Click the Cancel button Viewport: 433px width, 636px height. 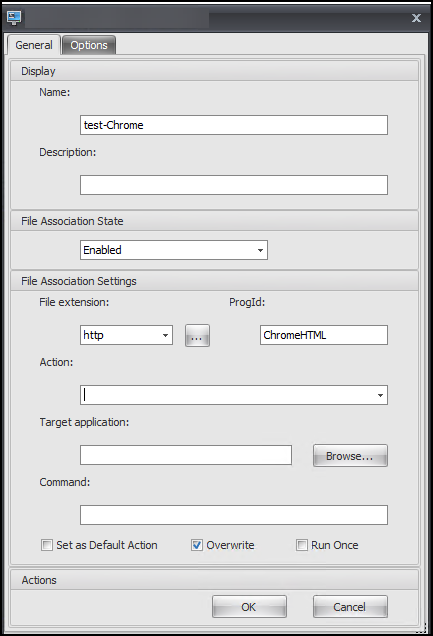click(x=350, y=607)
